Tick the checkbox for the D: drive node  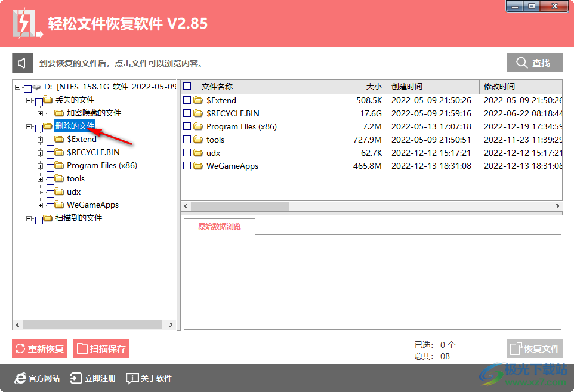[27, 89]
